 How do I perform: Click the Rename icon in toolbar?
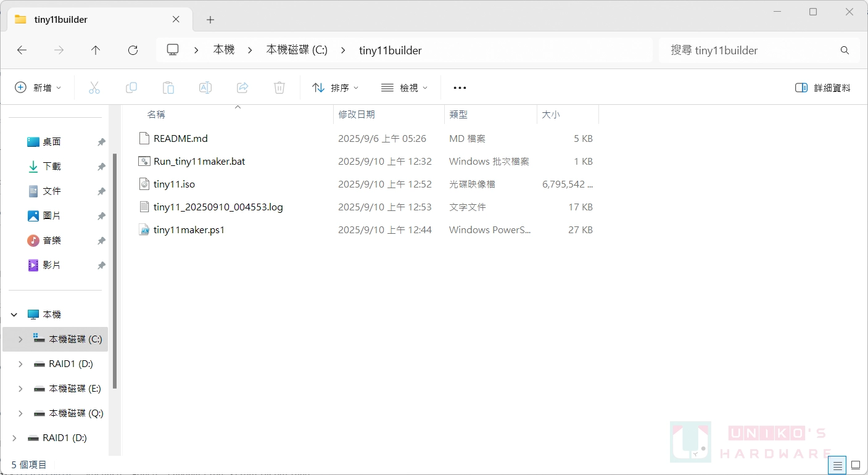[x=205, y=88]
